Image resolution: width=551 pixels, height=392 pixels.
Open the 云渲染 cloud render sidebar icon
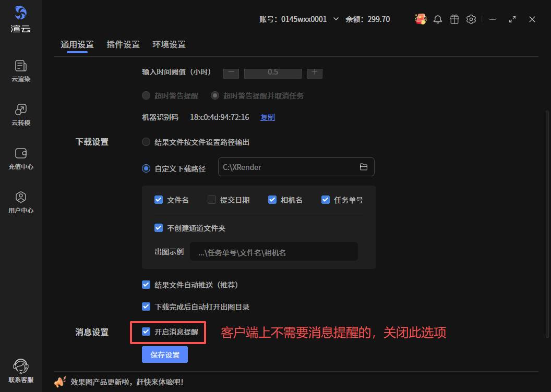21,66
